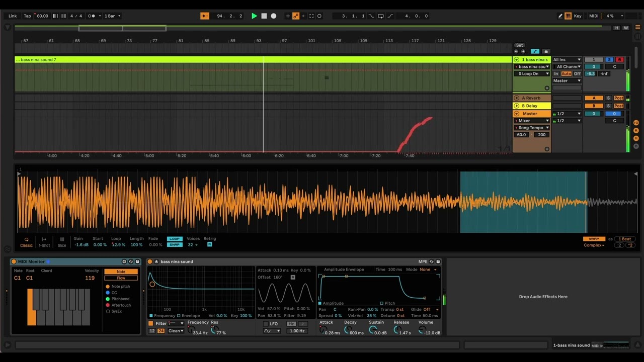Activate the Loop Switch in transport
This screenshot has height=362, width=644.
[x=381, y=16]
